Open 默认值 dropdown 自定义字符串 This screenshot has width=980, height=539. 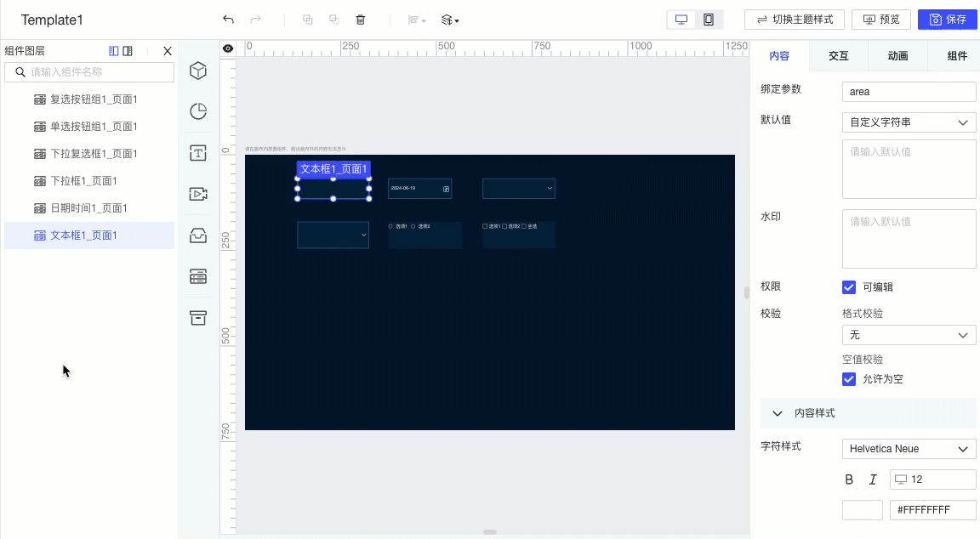[x=909, y=122]
